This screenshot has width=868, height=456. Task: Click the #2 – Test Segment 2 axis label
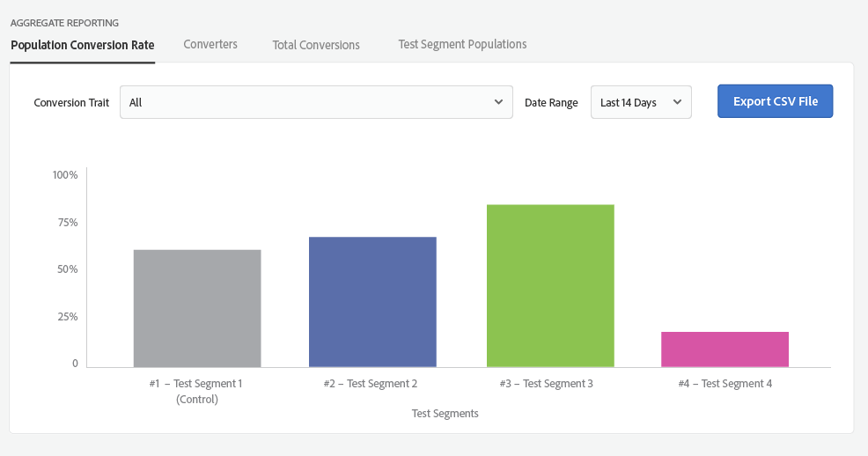click(371, 384)
